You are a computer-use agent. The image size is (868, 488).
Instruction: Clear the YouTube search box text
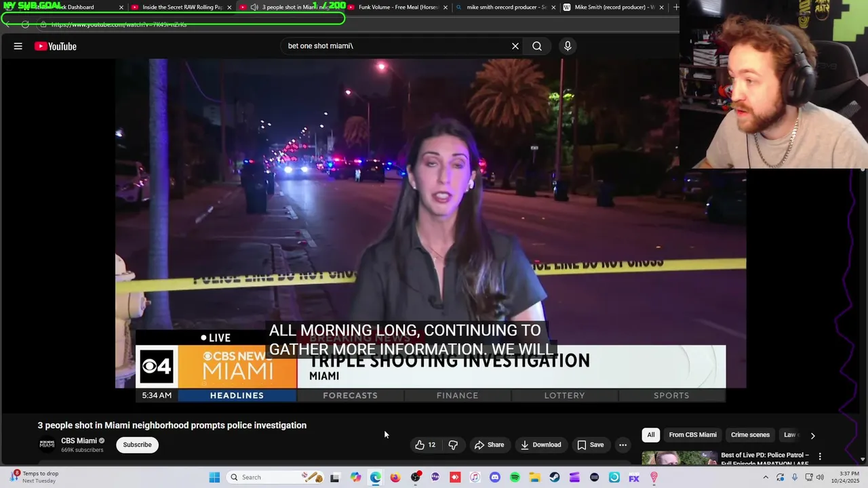[515, 46]
